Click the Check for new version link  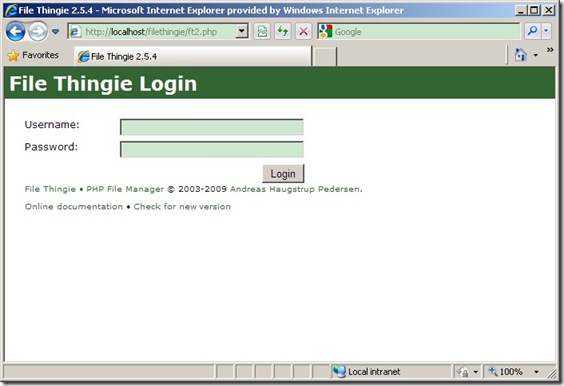[x=182, y=206]
